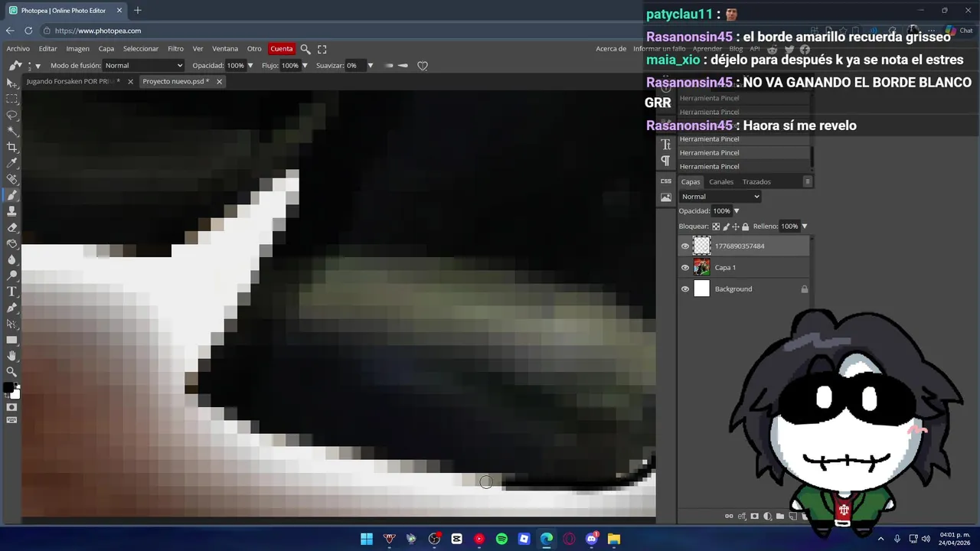The height and width of the screenshot is (551, 980).
Task: Toggle lock transparent pixels
Action: (x=716, y=227)
